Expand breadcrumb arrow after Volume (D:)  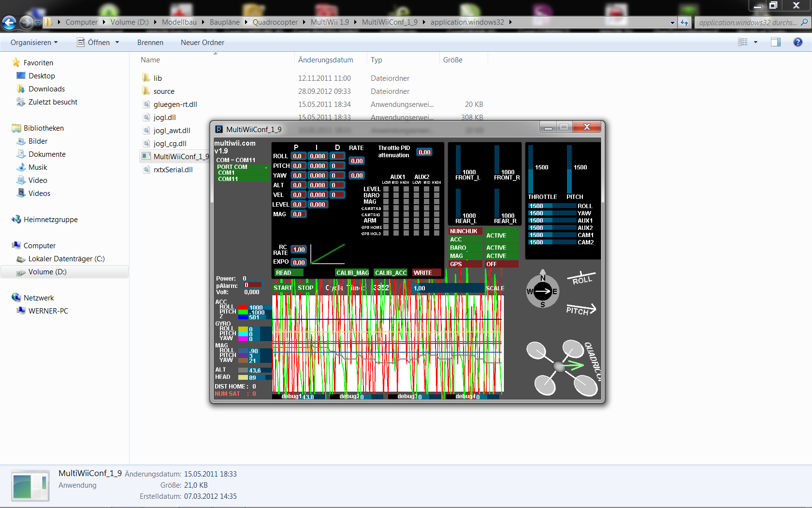click(x=155, y=22)
